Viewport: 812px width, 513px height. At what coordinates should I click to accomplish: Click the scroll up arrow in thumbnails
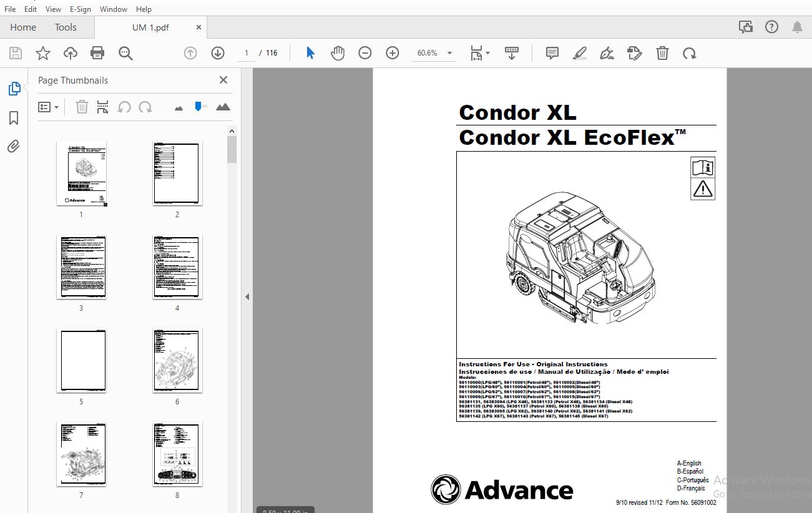tap(232, 131)
